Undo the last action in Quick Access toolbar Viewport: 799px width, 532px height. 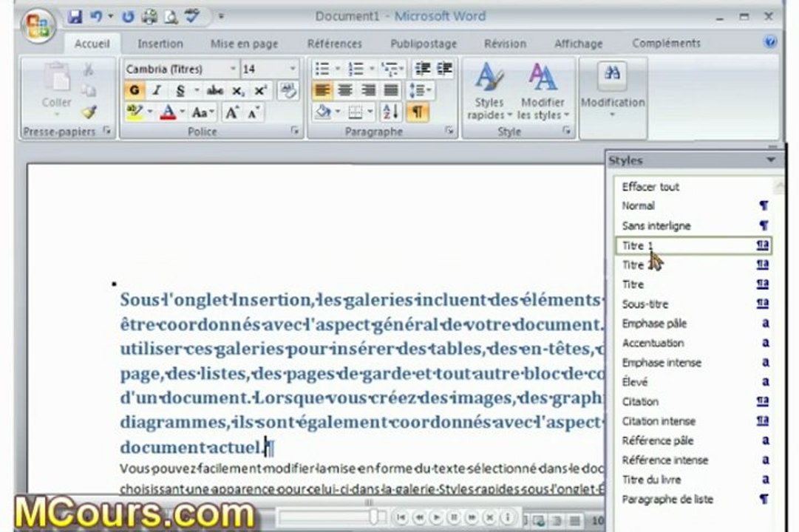pyautogui.click(x=96, y=17)
